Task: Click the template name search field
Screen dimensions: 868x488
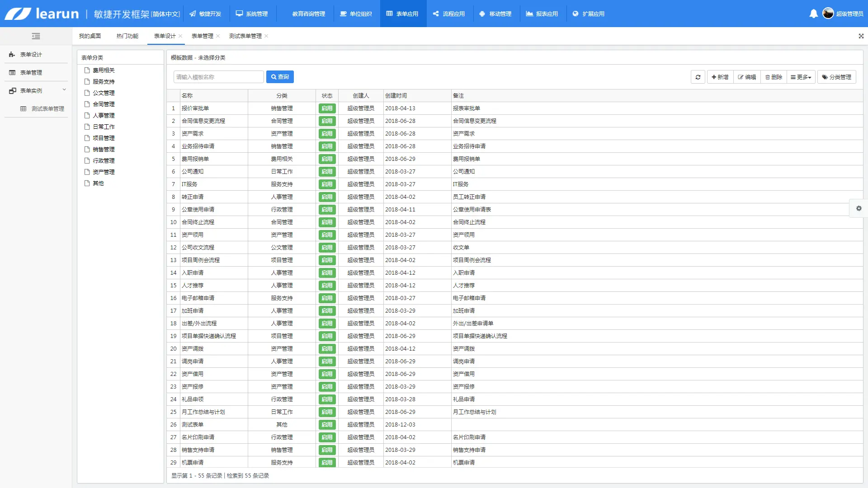Action: click(218, 77)
